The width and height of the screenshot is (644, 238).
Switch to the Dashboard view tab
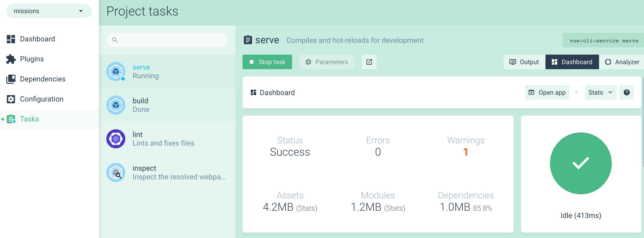coord(572,62)
